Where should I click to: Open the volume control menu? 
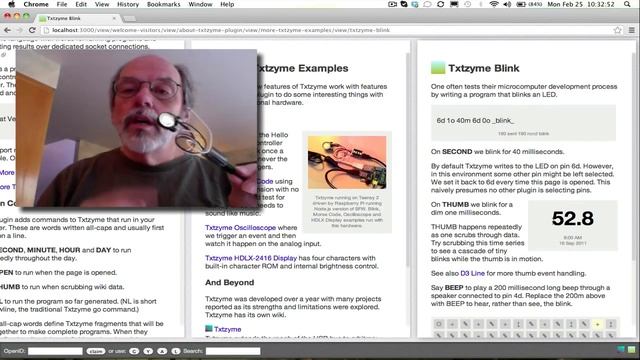tap(507, 4)
